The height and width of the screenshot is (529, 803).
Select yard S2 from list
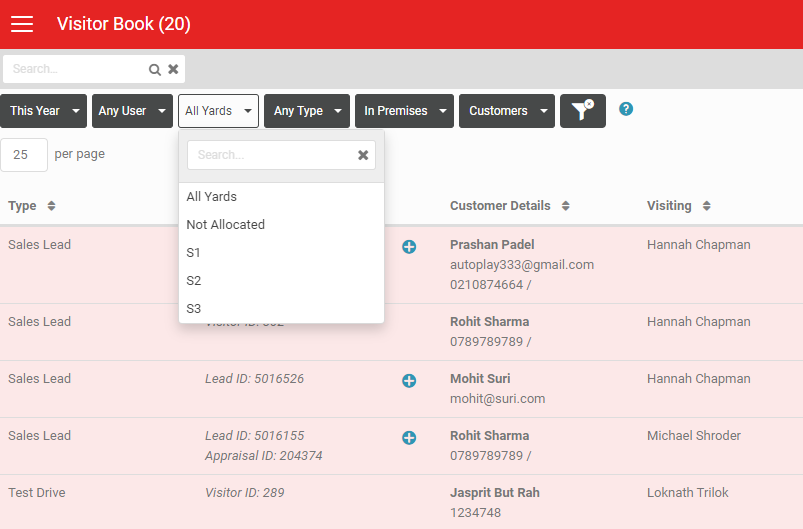tap(281, 281)
